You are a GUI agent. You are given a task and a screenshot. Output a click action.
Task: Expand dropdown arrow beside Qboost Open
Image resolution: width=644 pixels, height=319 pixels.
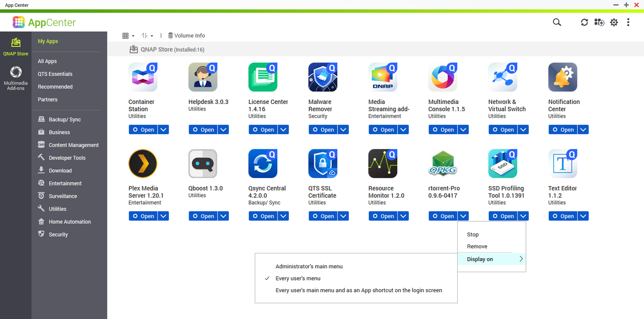click(223, 216)
